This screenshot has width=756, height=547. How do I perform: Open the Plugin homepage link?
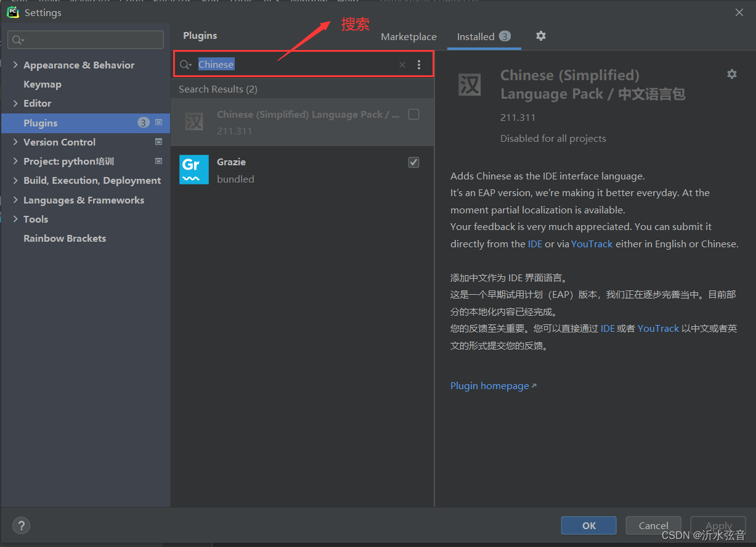pyautogui.click(x=490, y=386)
